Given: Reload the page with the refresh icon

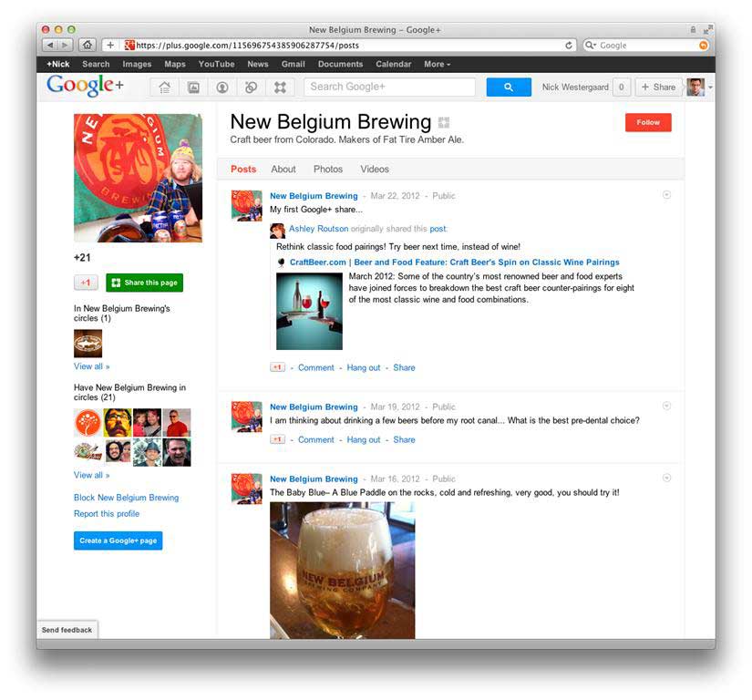Looking at the screenshot, I should pos(568,45).
